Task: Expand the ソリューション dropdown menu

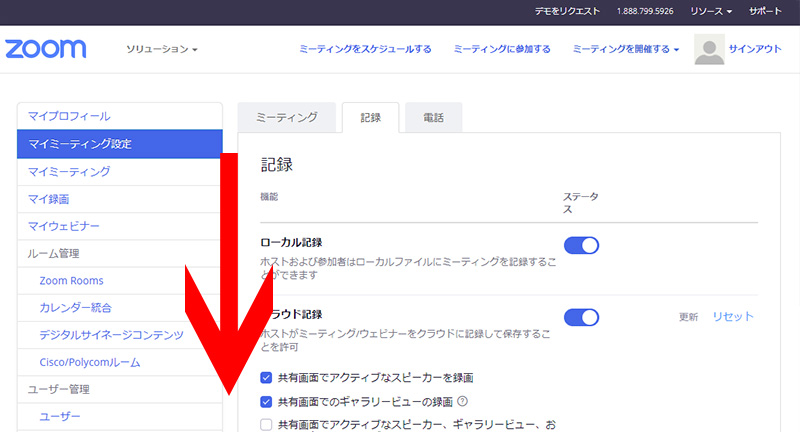Action: point(162,49)
